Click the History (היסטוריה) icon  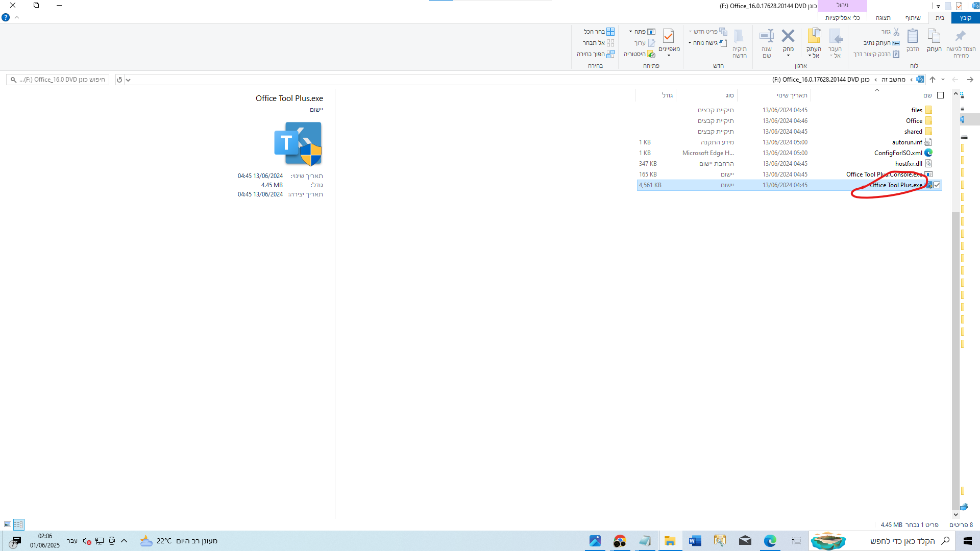[652, 54]
